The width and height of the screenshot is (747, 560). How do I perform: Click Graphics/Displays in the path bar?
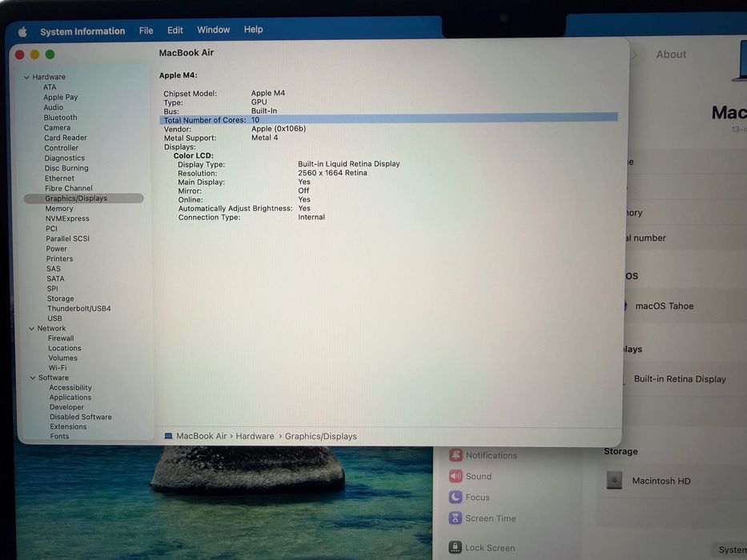pos(320,436)
